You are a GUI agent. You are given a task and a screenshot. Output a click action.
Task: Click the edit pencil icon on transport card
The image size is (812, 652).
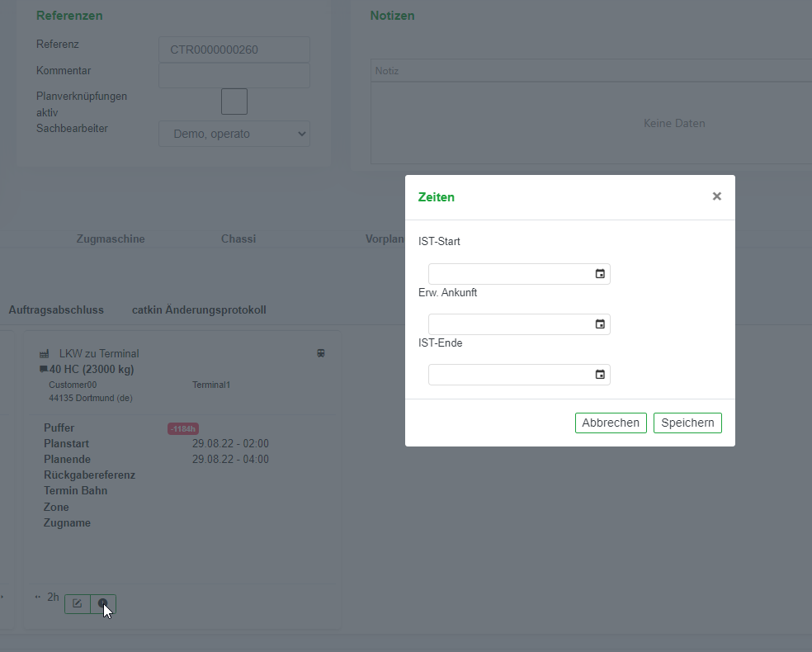(x=78, y=604)
